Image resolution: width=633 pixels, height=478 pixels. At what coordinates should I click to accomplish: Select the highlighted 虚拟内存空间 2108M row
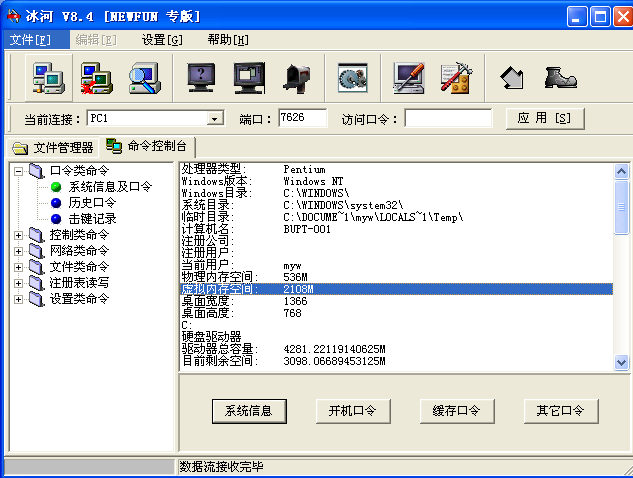pos(396,289)
